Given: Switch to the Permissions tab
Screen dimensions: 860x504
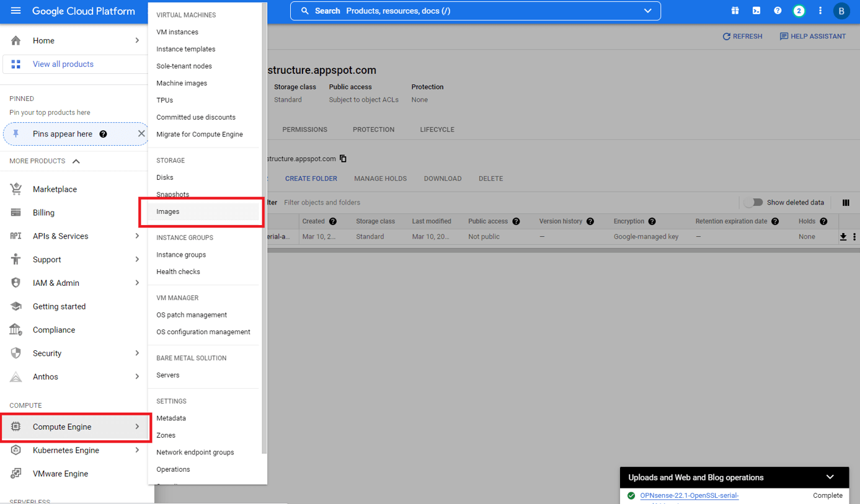Looking at the screenshot, I should pyautogui.click(x=304, y=130).
